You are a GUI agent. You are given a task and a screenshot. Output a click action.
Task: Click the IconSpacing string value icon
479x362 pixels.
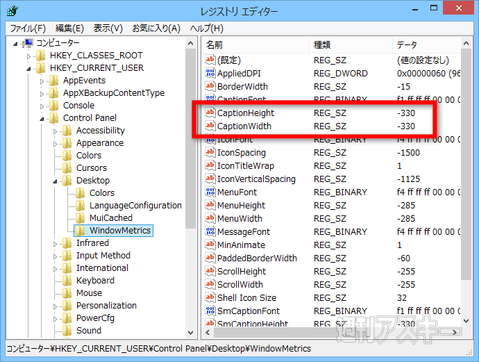210,153
